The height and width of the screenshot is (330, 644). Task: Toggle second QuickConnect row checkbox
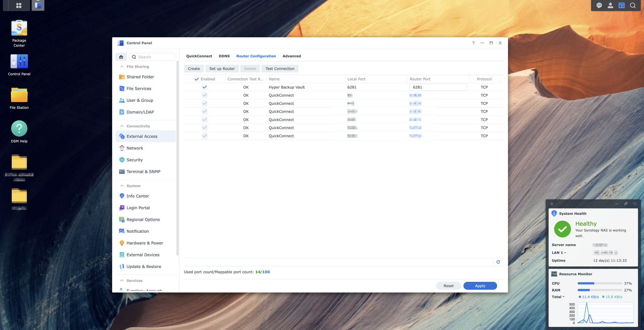pyautogui.click(x=205, y=103)
